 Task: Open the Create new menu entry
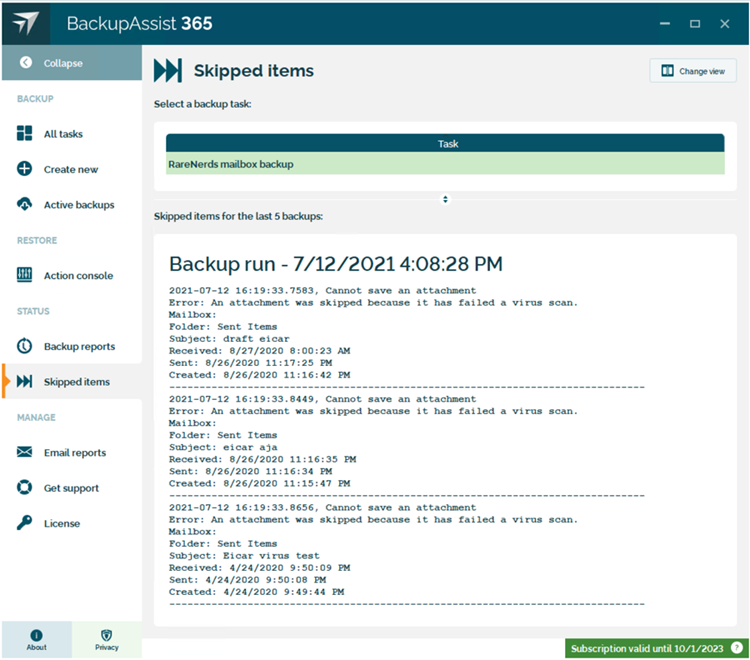pos(71,169)
